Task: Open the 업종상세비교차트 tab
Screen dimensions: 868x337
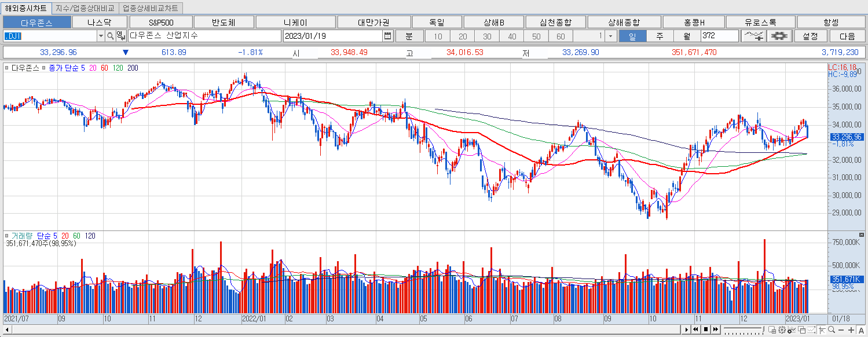Action: click(x=151, y=8)
